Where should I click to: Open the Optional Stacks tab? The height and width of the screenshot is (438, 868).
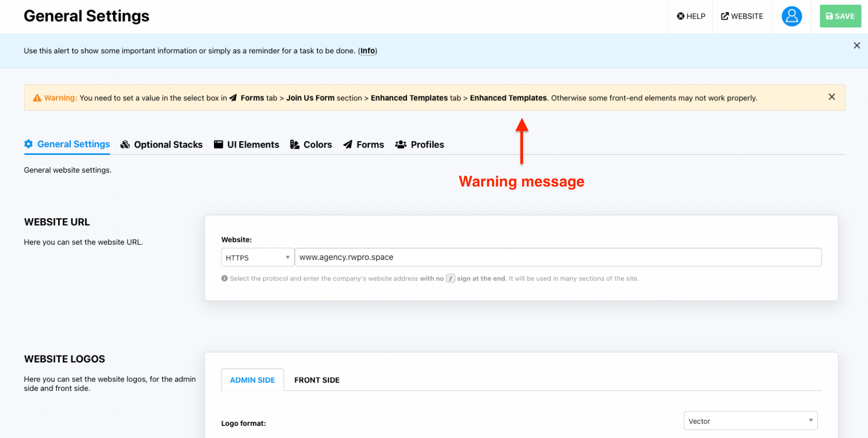[168, 145]
